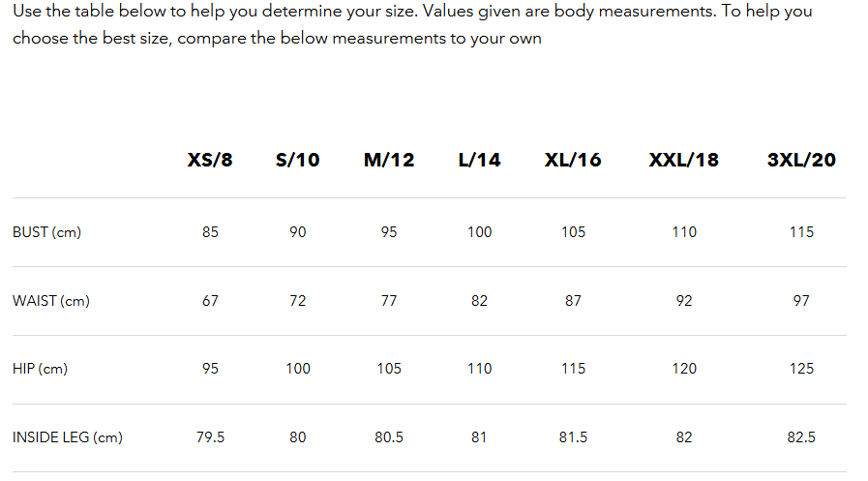Click the XS/8 size column header

click(x=210, y=160)
